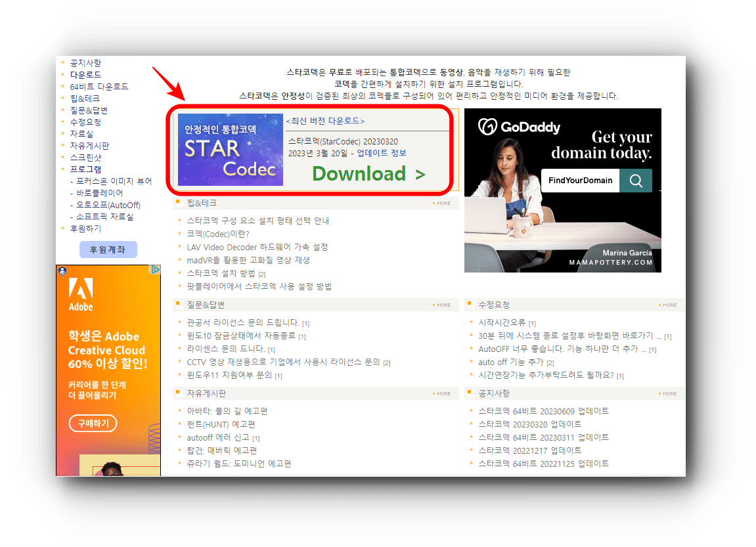756x547 pixels.
Task: Open 시간연장기능 추가부탁드려도 될까요? post
Action: [546, 375]
